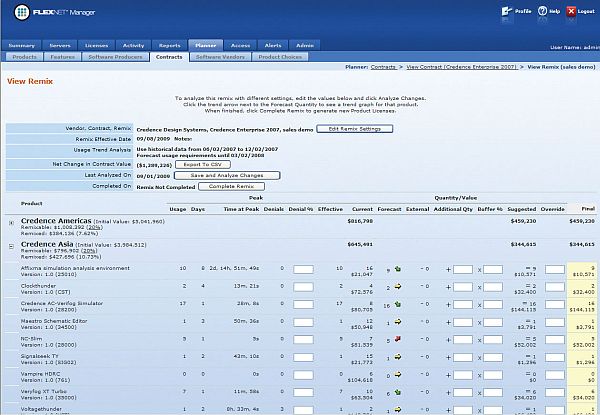Click the FlexNet Manager logo icon
Image resolution: width=600 pixels, height=415 pixels.
coord(22,13)
